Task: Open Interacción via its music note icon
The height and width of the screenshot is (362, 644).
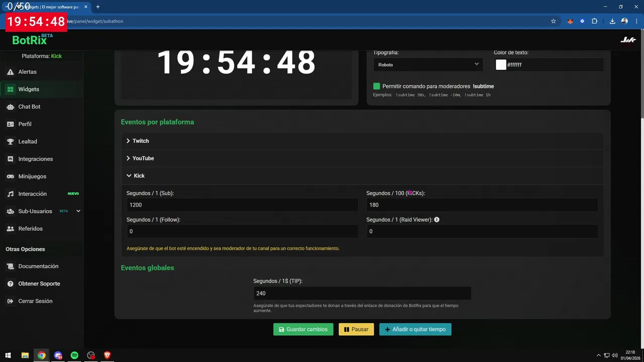Action: tap(10, 194)
